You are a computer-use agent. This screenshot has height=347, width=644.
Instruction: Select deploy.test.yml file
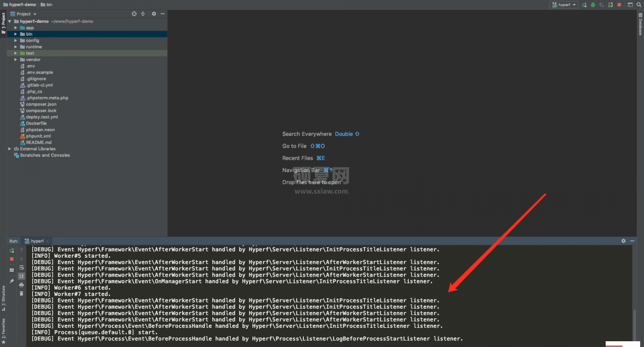pyautogui.click(x=39, y=117)
